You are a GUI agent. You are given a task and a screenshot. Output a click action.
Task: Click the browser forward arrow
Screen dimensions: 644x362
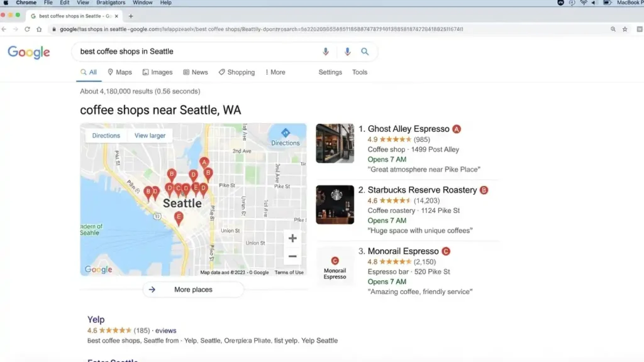pyautogui.click(x=16, y=29)
